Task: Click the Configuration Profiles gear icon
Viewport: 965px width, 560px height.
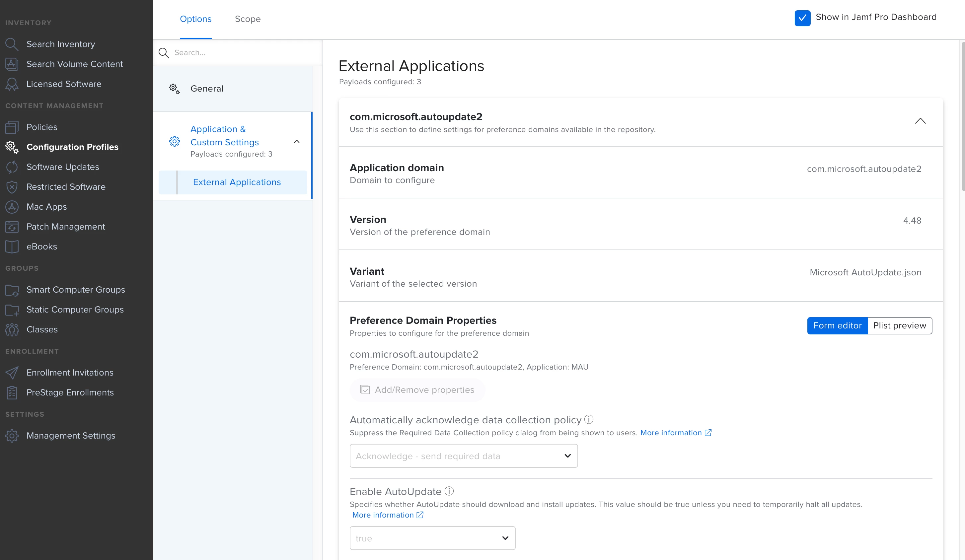Action: coord(12,147)
